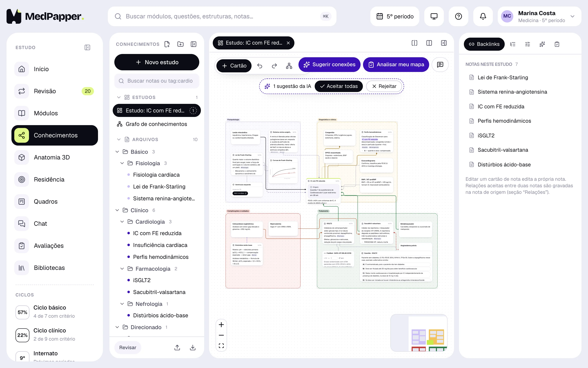The image size is (588, 368).
Task: Open the notifications bell
Action: [x=483, y=16]
